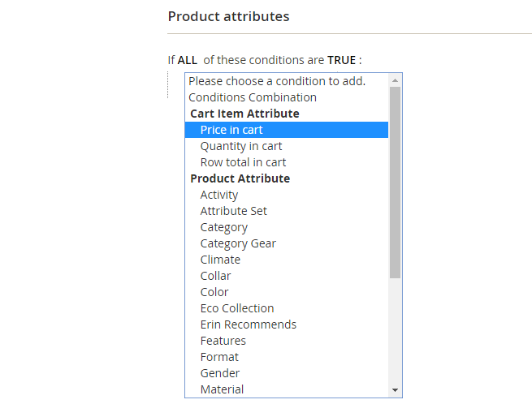The image size is (532, 404).
Task: Select 'Price in cart' condition option
Action: tap(231, 130)
